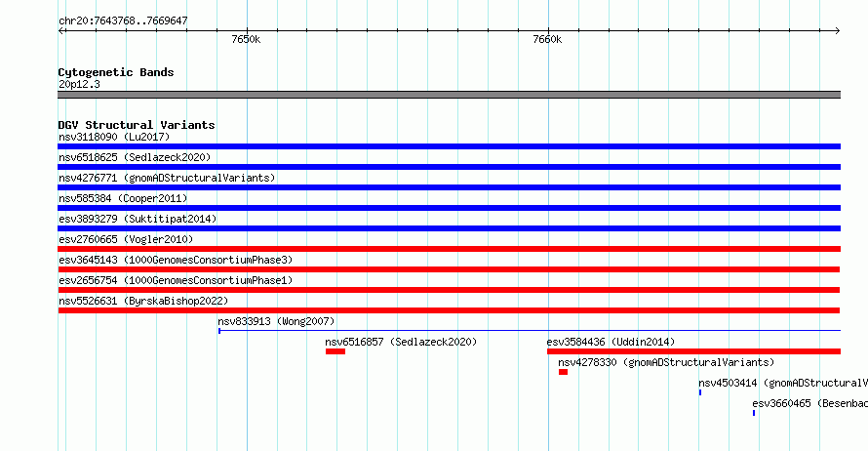
Task: Click the nsv4503414 variant label
Action: 783,383
